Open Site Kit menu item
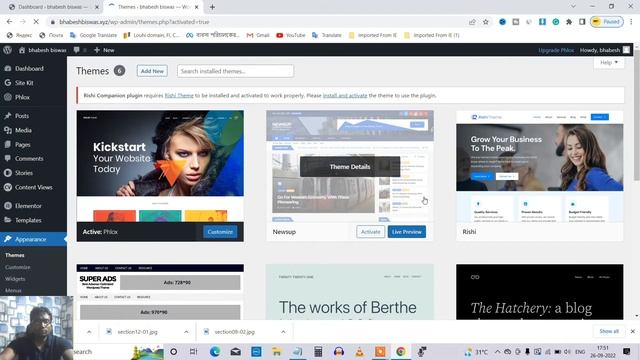Screen dimensions: 640x360 click(24, 83)
